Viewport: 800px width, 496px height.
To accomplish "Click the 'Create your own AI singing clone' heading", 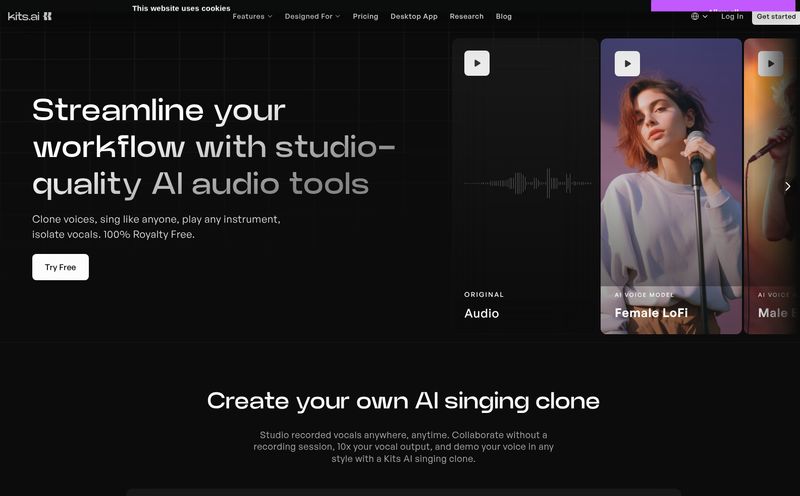I will [x=403, y=401].
